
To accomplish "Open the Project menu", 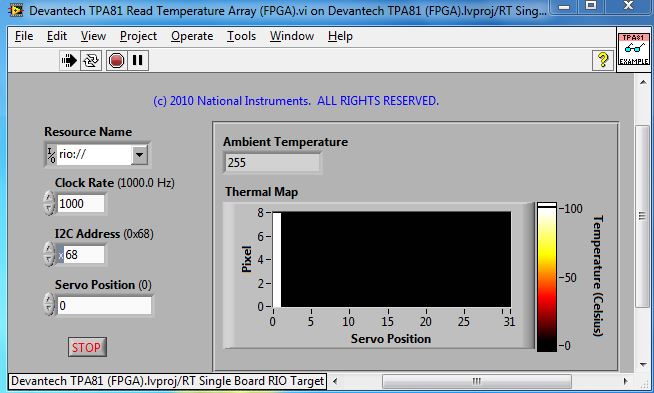I will (x=138, y=36).
